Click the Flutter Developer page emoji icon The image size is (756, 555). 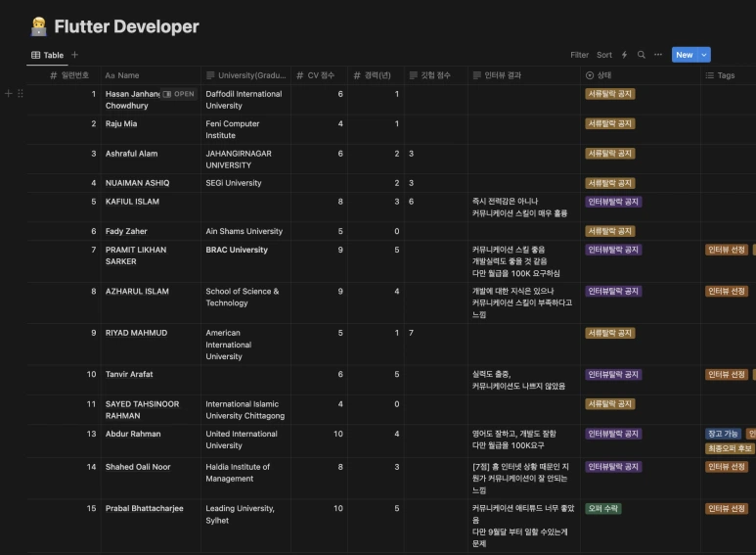click(x=38, y=26)
